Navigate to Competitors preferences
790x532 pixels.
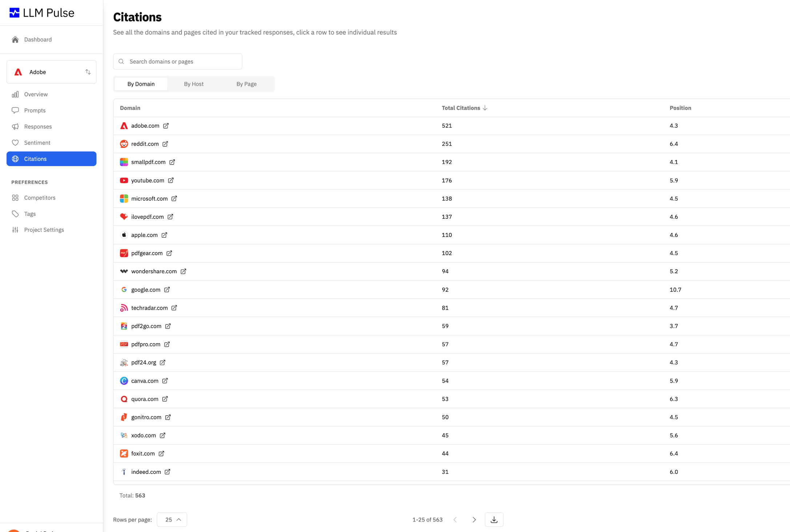click(40, 198)
